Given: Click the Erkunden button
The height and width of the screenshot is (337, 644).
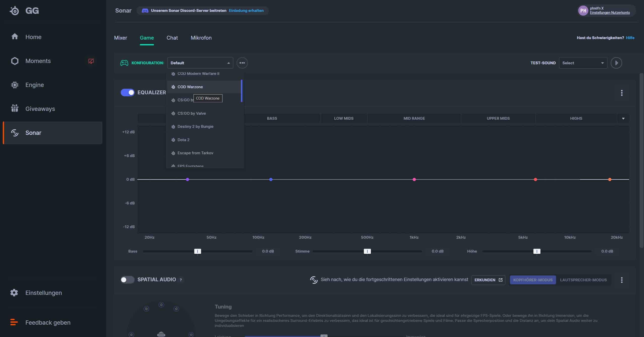Looking at the screenshot, I should pos(488,280).
